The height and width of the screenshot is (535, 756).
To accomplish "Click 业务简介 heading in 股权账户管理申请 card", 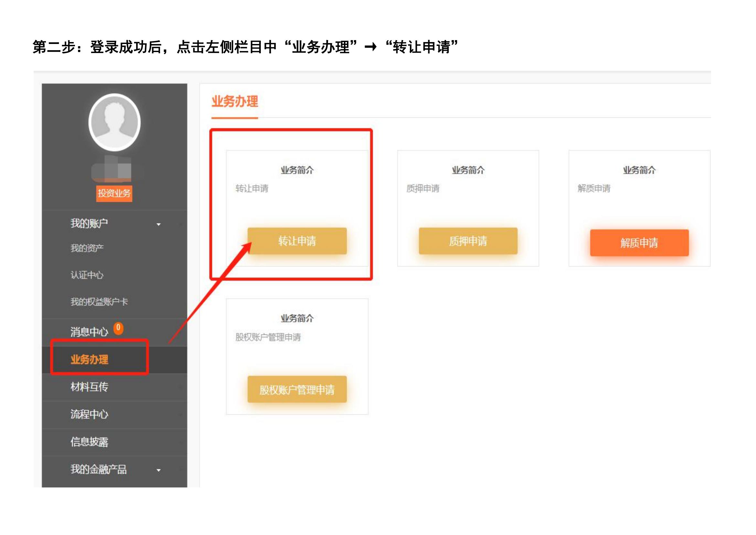I will (297, 319).
